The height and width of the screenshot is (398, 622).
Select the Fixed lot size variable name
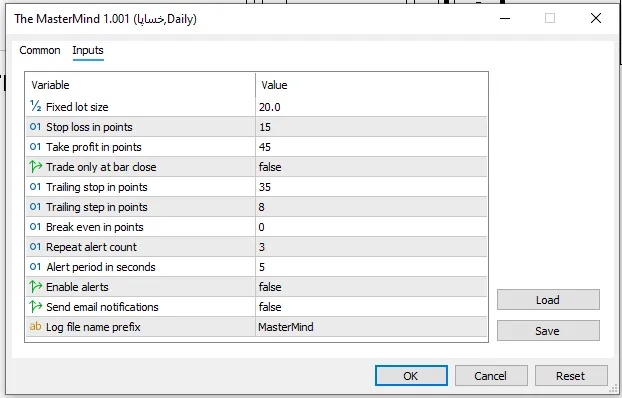(77, 107)
